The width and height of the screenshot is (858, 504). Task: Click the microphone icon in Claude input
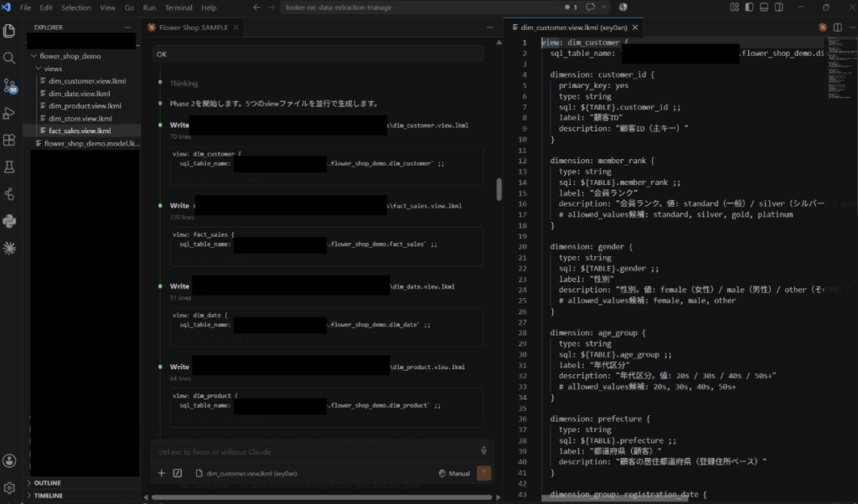pos(483,451)
